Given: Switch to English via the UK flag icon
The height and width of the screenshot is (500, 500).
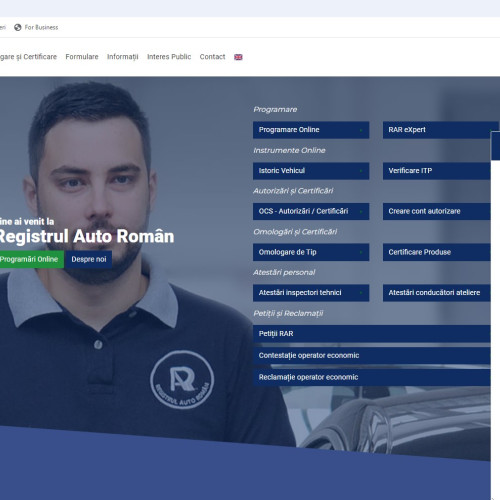Looking at the screenshot, I should pyautogui.click(x=238, y=57).
